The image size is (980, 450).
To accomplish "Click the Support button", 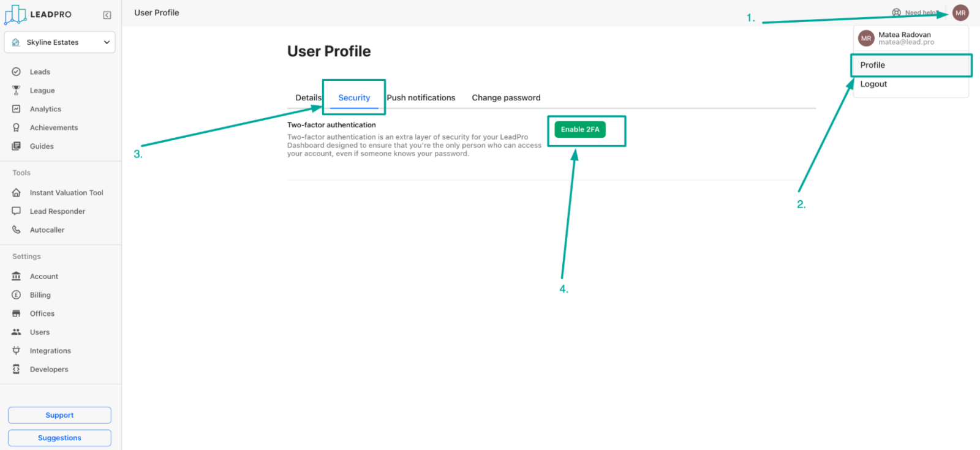I will (x=59, y=415).
